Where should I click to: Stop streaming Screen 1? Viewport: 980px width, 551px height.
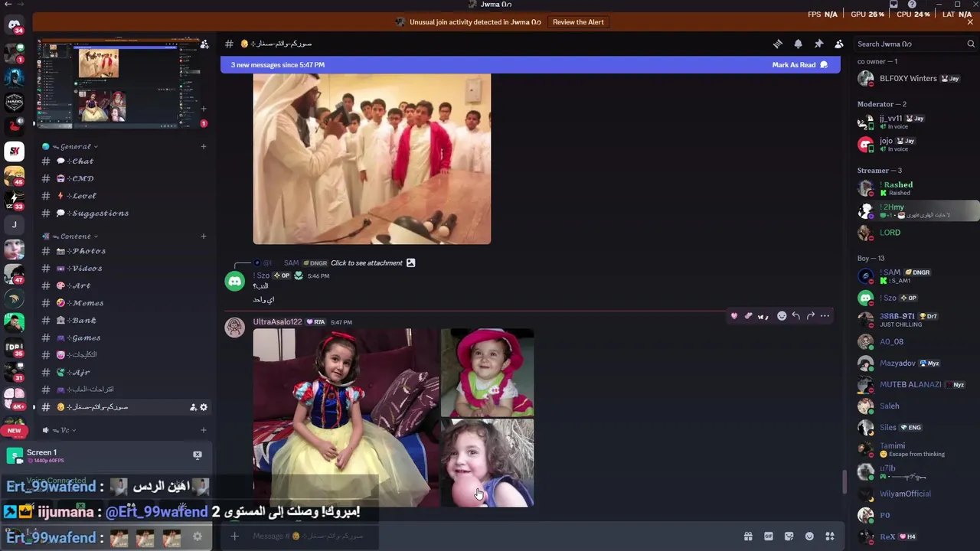coord(198,455)
